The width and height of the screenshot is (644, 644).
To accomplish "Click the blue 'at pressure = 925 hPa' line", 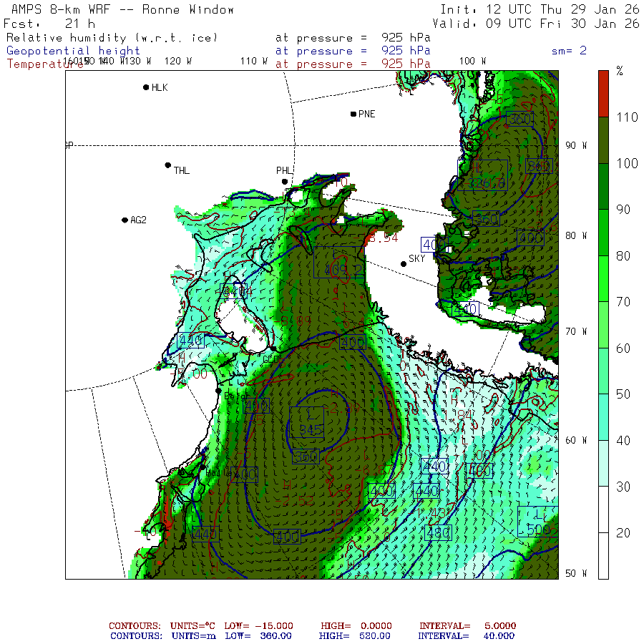I will click(x=353, y=51).
